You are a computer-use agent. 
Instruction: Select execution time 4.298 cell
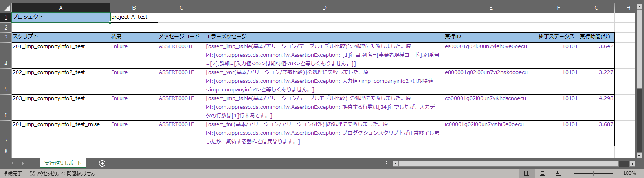(596, 107)
